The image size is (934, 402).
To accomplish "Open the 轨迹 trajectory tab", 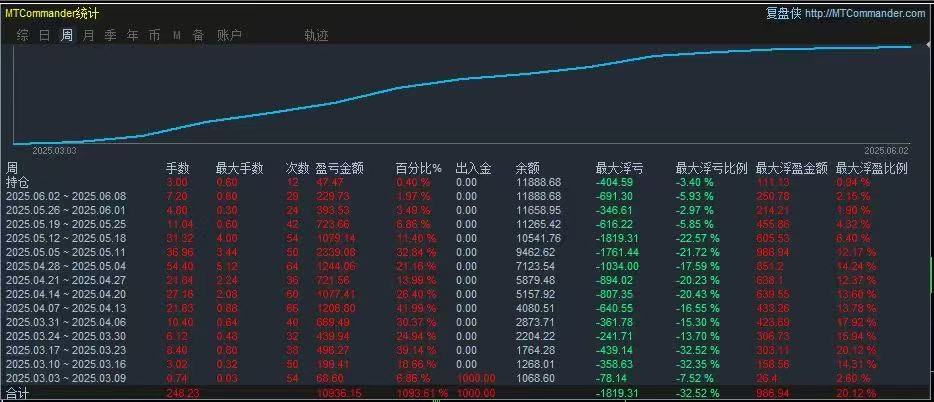I will tap(316, 36).
